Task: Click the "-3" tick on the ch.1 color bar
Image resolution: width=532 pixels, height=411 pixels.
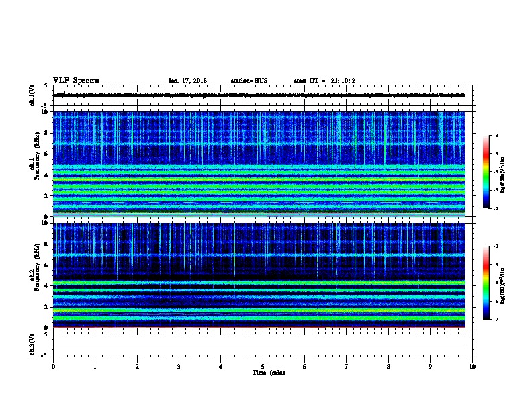Action: pyautogui.click(x=496, y=136)
